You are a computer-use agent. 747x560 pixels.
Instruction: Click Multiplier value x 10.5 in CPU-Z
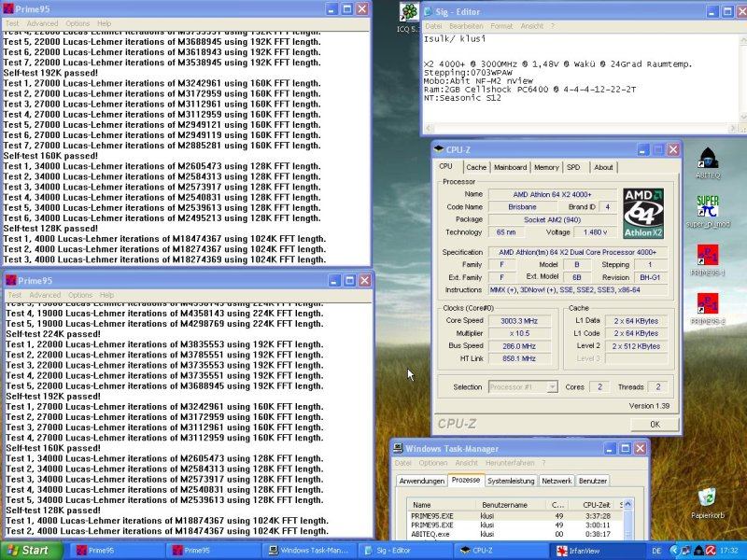(519, 333)
